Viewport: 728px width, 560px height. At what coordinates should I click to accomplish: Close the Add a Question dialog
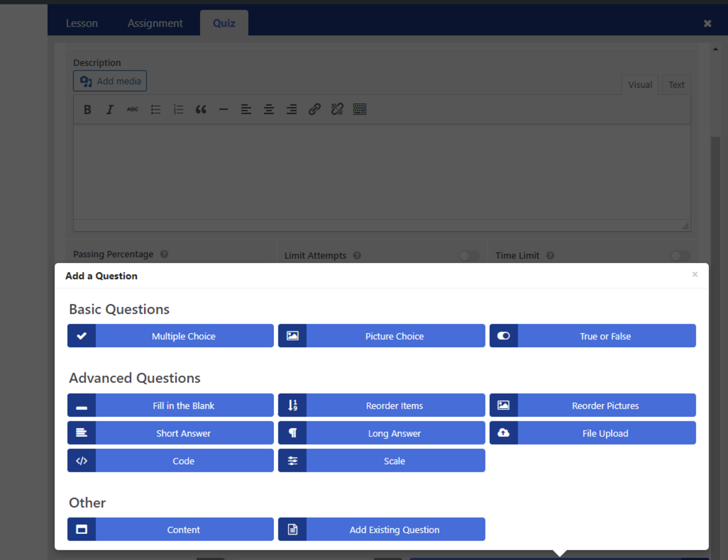tap(695, 274)
